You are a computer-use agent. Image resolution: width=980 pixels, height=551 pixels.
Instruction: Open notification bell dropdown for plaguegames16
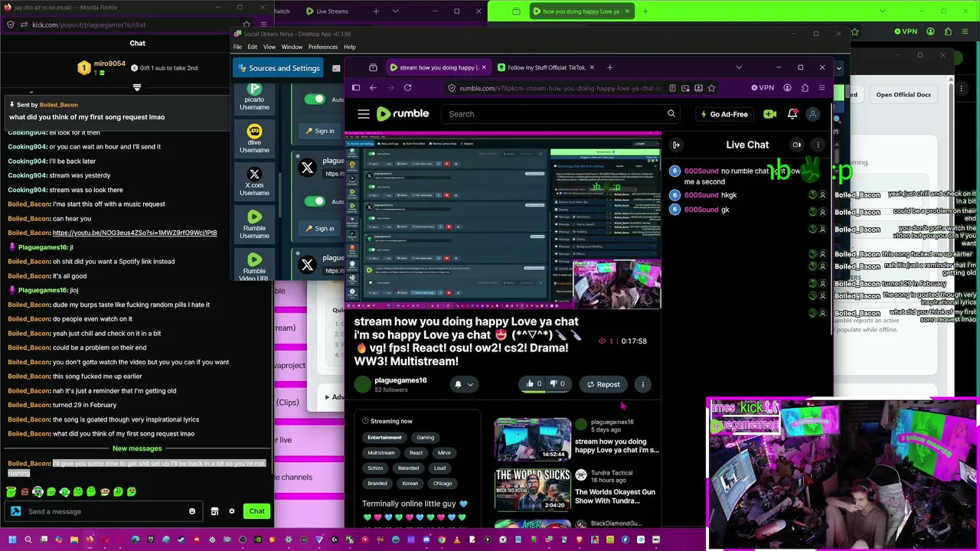[x=463, y=384]
